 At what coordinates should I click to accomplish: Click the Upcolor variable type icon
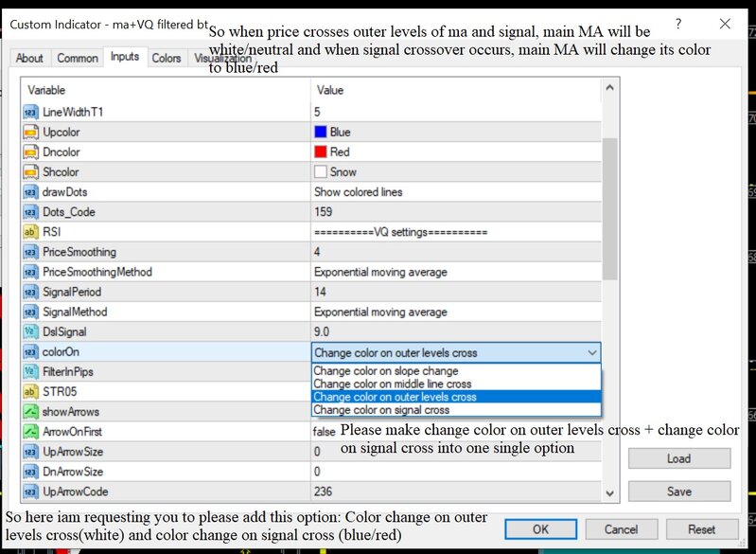[x=29, y=133]
